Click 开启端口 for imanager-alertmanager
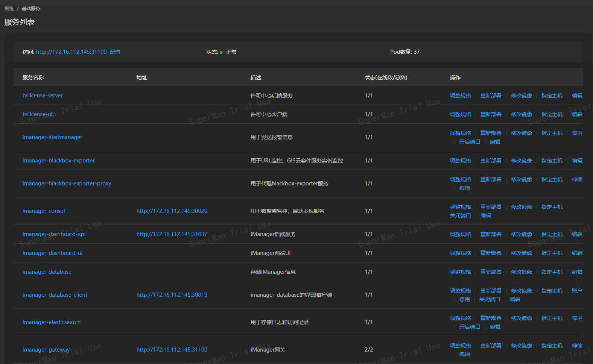The width and height of the screenshot is (593, 364). 470,142
